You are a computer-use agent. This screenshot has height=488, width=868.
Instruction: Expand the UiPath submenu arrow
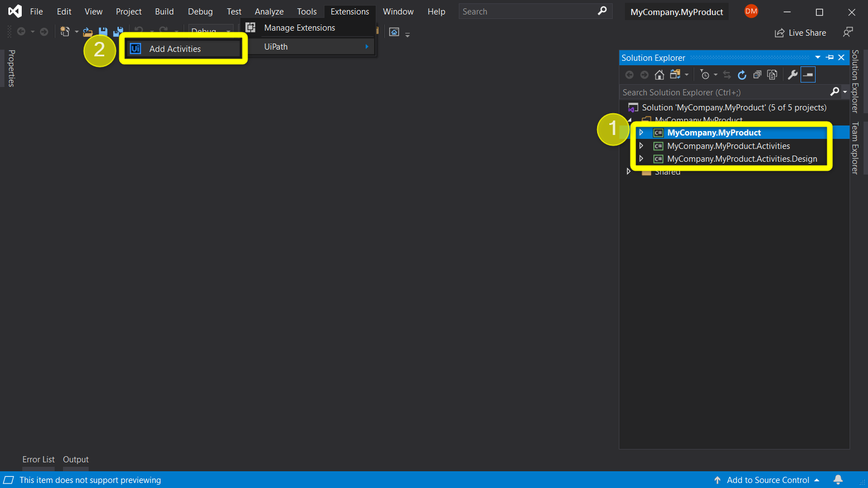368,46
